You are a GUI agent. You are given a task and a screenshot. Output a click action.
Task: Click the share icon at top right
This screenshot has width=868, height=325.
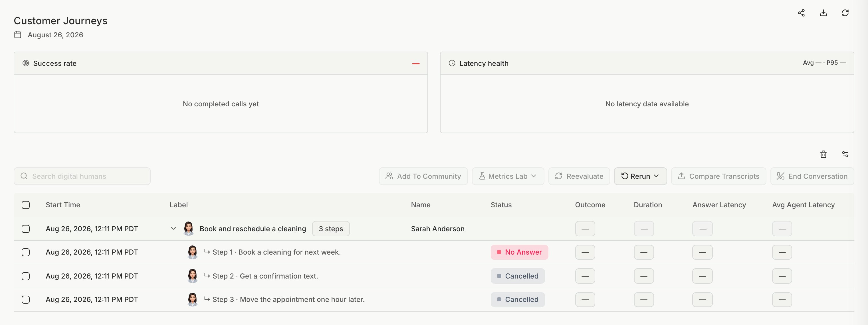click(801, 13)
